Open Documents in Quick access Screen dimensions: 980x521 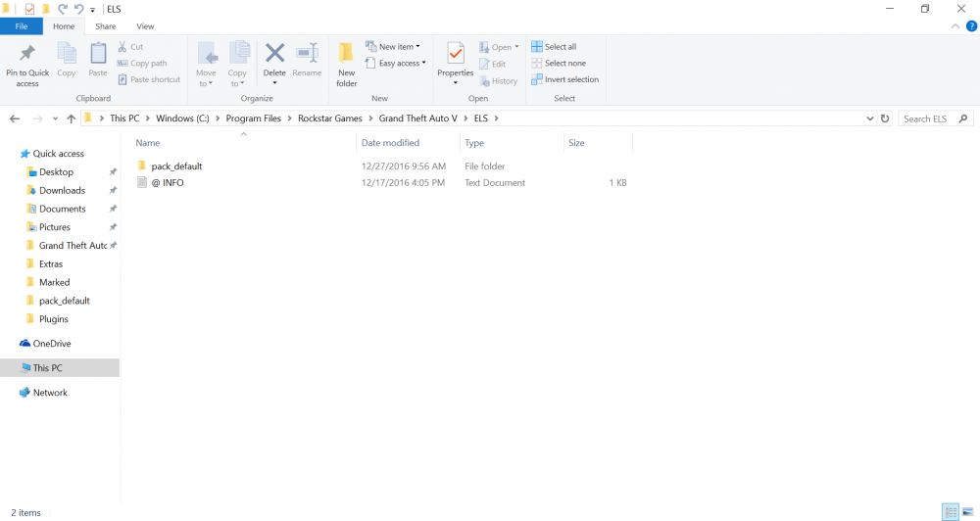[63, 209]
